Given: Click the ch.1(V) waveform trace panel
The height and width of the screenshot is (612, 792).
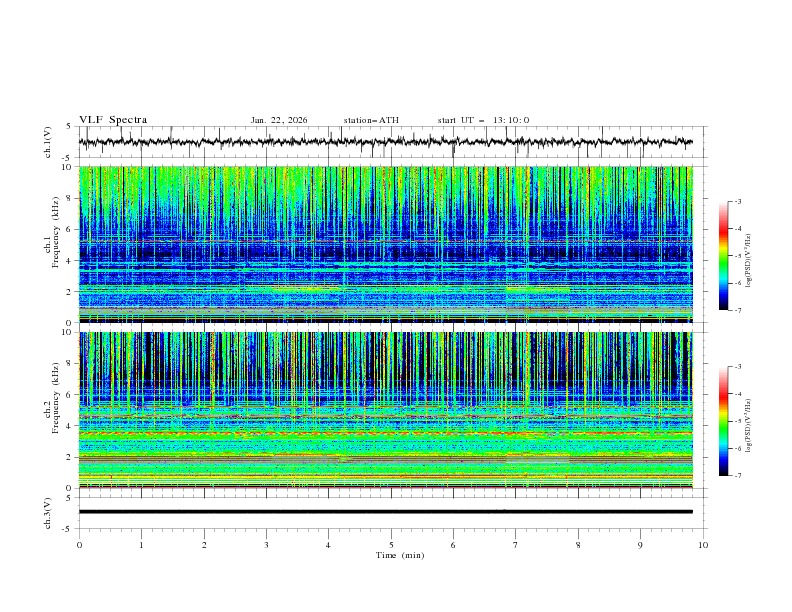Looking at the screenshot, I should point(390,142).
